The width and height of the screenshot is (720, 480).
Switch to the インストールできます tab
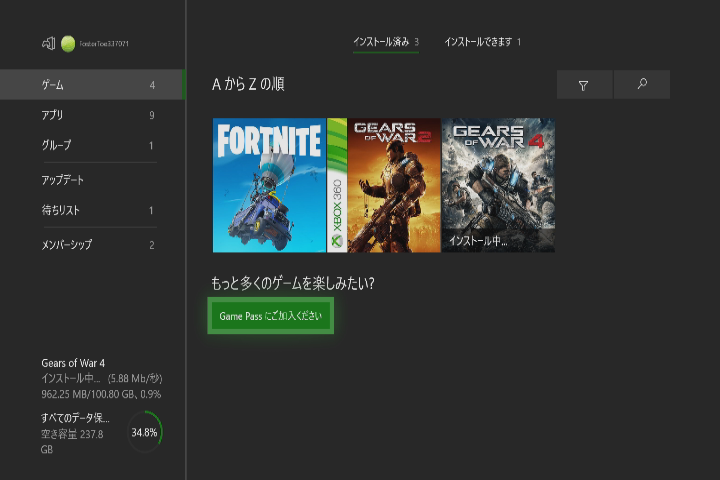483,42
